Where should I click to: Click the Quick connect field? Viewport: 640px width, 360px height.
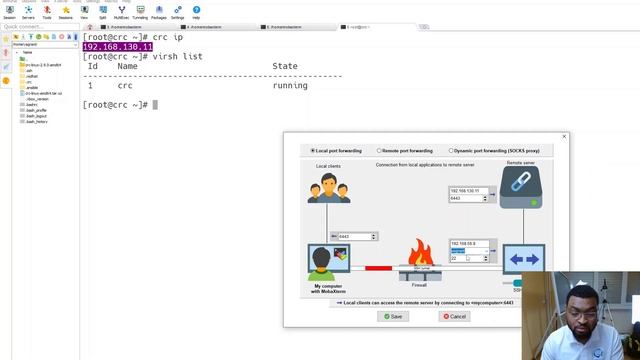click(x=40, y=27)
